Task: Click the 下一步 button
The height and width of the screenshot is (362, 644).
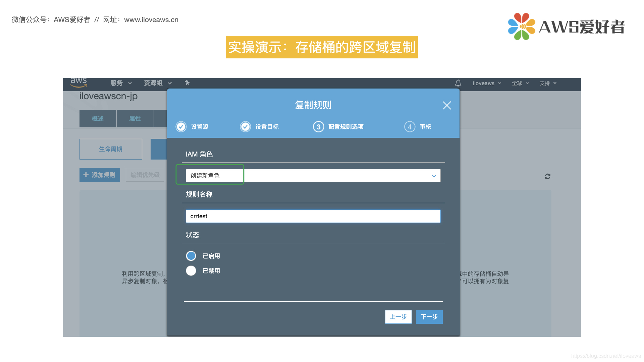Action: pos(429,317)
